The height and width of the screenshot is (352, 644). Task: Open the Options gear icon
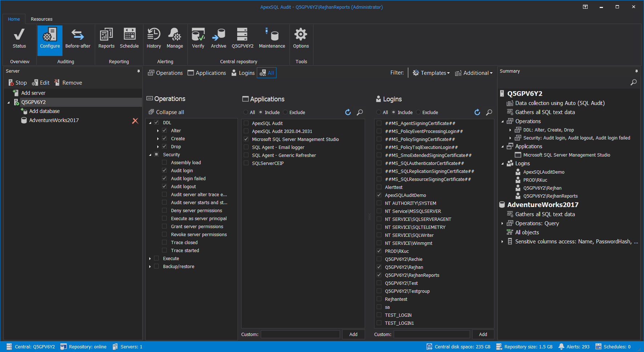(301, 39)
